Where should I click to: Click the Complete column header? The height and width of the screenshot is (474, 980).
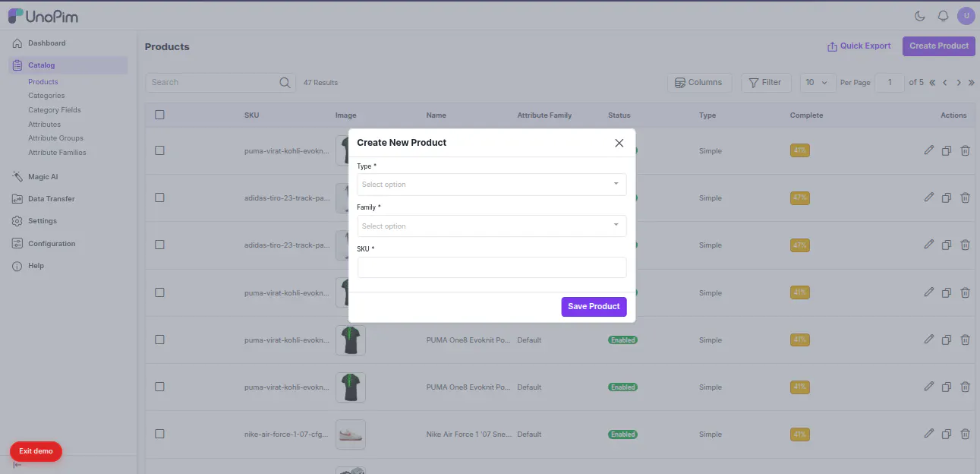tap(806, 115)
